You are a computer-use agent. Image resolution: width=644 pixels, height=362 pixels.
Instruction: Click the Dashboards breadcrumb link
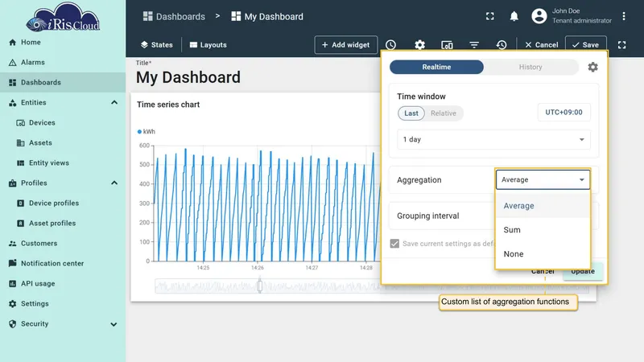point(174,16)
